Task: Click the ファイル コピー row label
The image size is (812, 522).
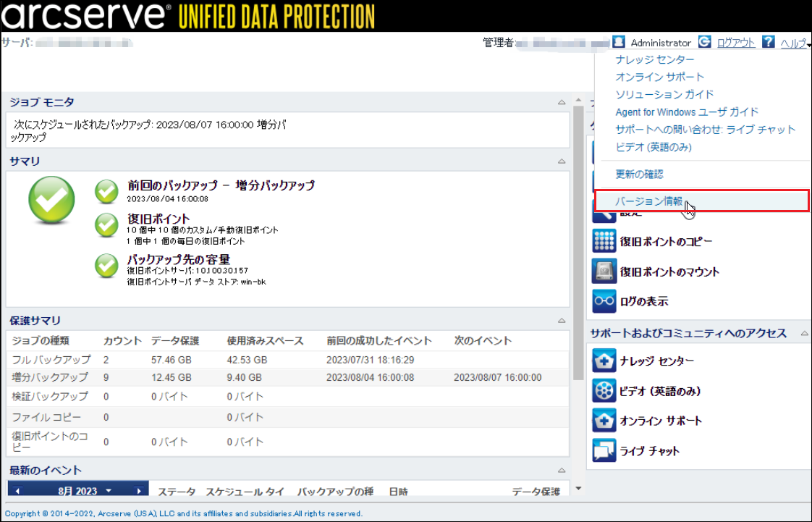Action: coord(46,417)
